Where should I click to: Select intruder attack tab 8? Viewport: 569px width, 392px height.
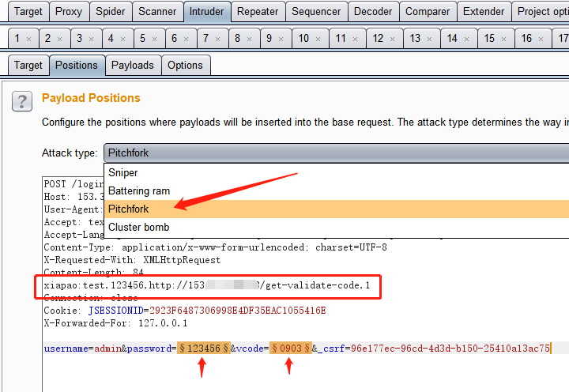237,39
